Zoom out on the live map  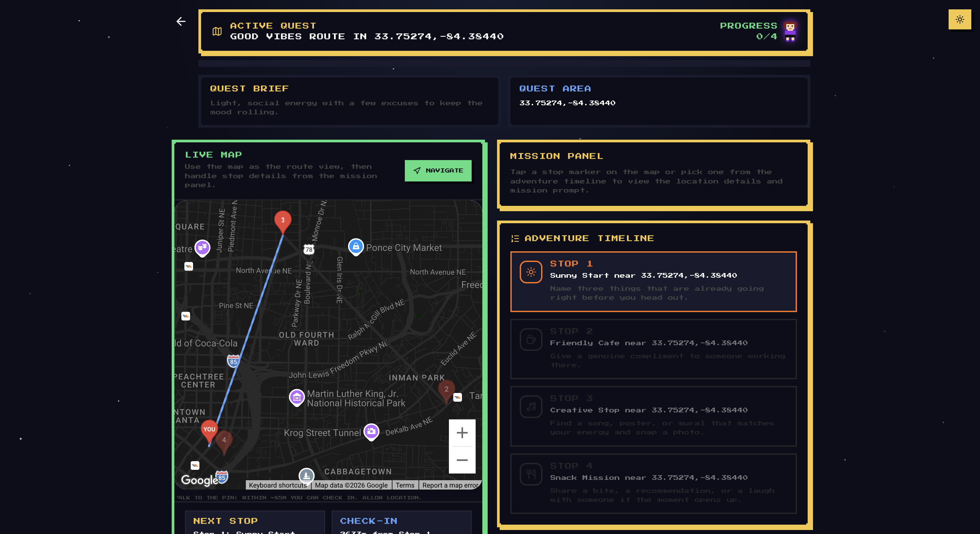(x=462, y=460)
